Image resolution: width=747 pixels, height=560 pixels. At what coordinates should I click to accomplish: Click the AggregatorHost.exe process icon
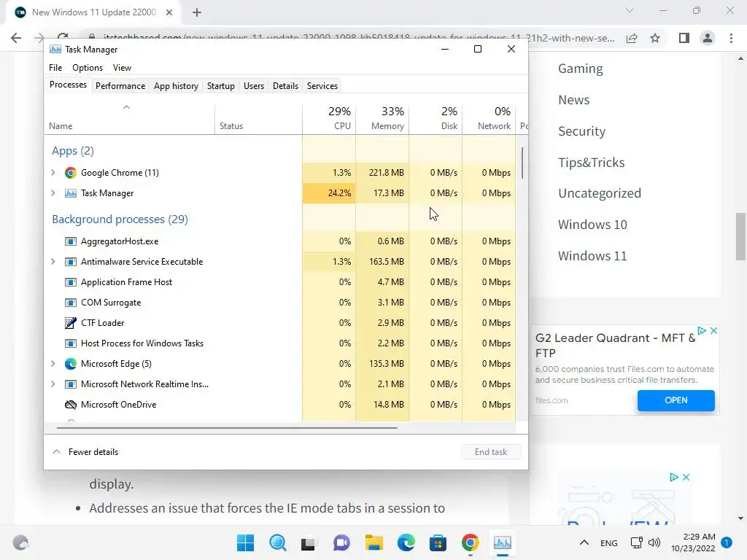click(71, 241)
